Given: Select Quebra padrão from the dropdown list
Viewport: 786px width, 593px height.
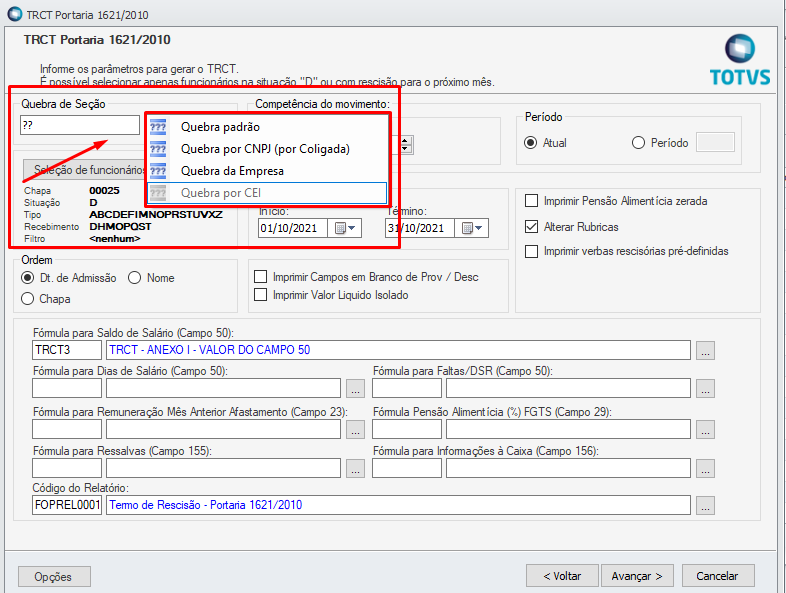Looking at the screenshot, I should tap(268, 127).
